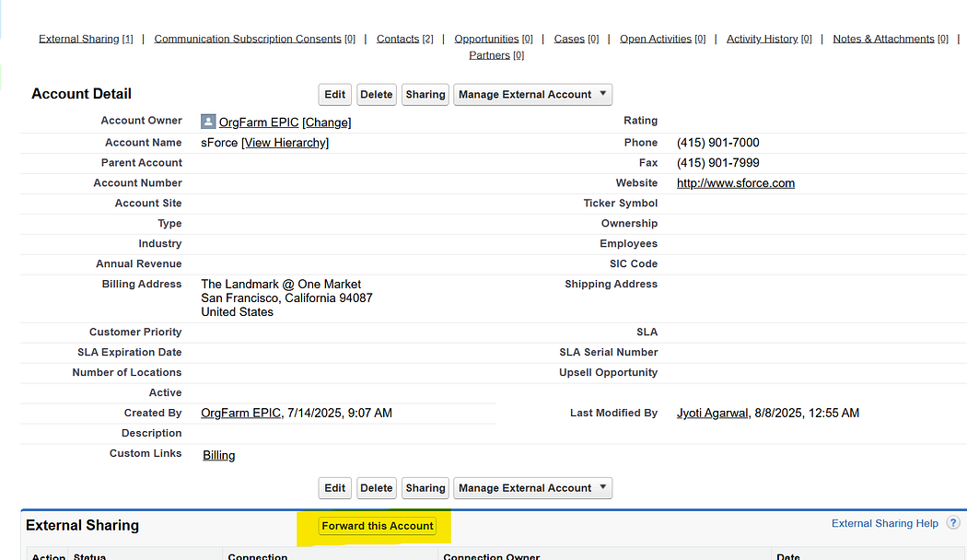967x560 pixels.
Task: Visit the http://www.sforce.com website link
Action: click(x=735, y=183)
